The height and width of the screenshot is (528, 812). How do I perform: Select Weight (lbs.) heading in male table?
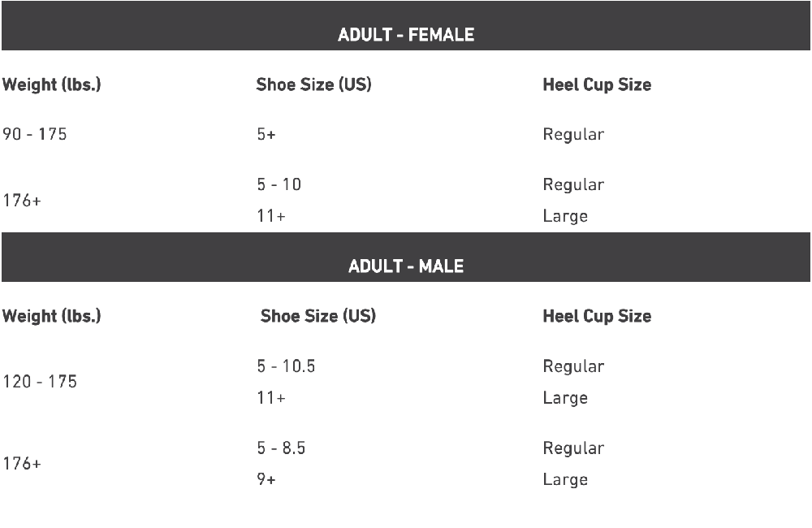(52, 316)
